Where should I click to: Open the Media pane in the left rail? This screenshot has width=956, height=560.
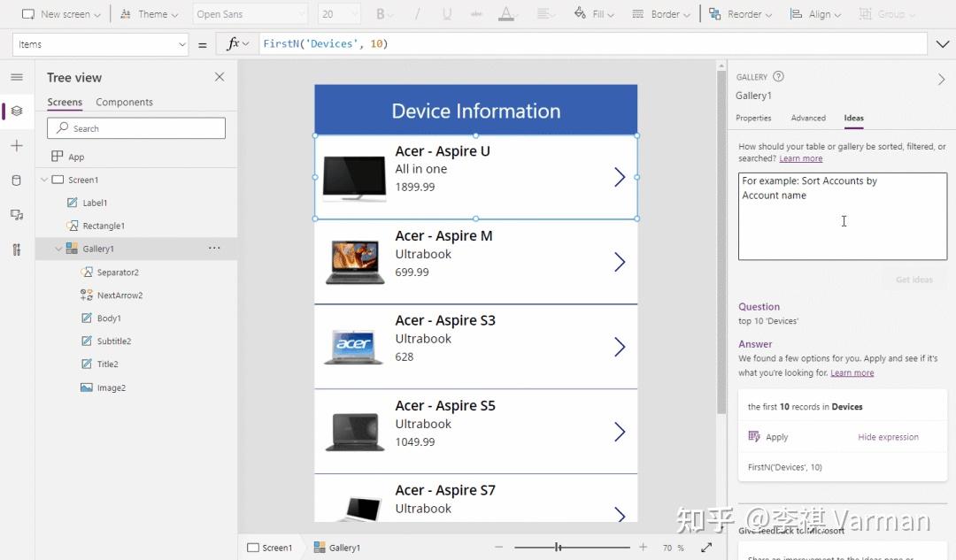tap(16, 214)
